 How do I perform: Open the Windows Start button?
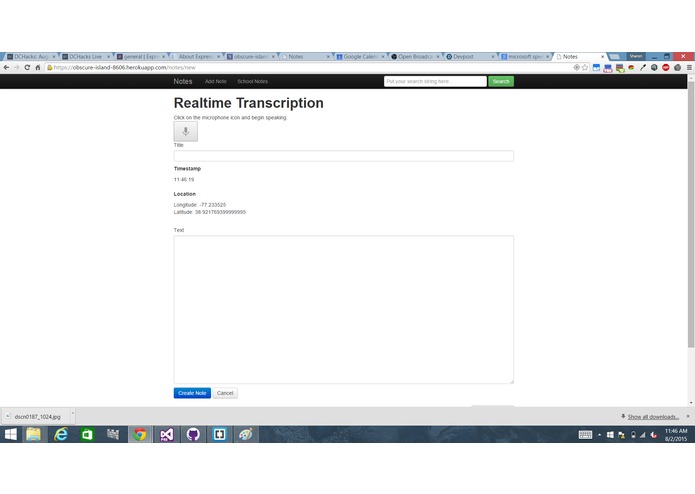click(x=11, y=434)
